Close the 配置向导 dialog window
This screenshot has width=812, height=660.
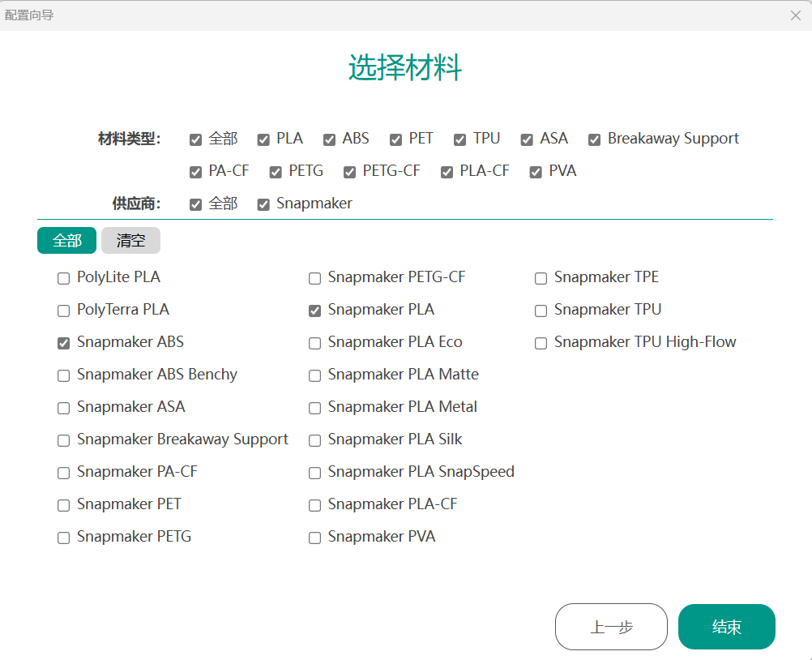pos(796,15)
